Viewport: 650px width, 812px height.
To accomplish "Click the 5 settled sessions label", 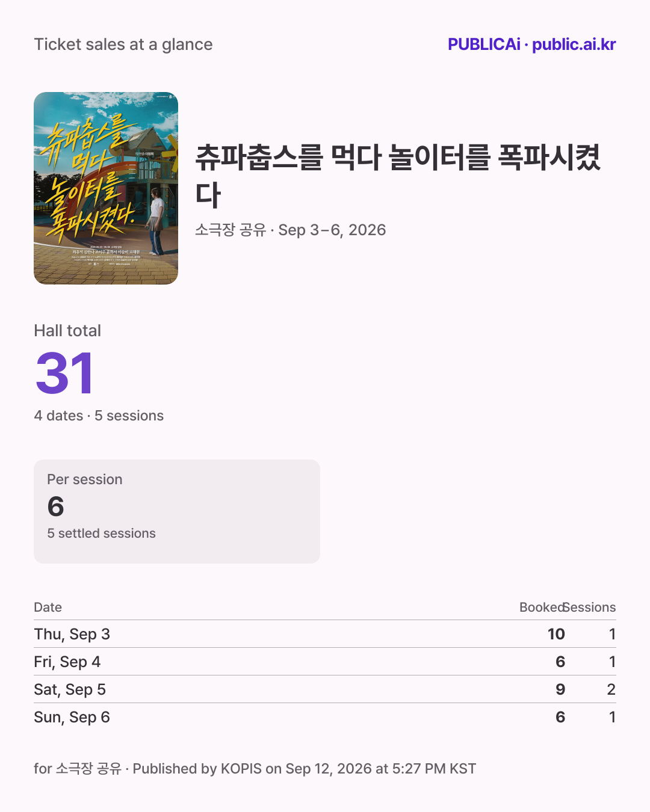I will tap(101, 533).
